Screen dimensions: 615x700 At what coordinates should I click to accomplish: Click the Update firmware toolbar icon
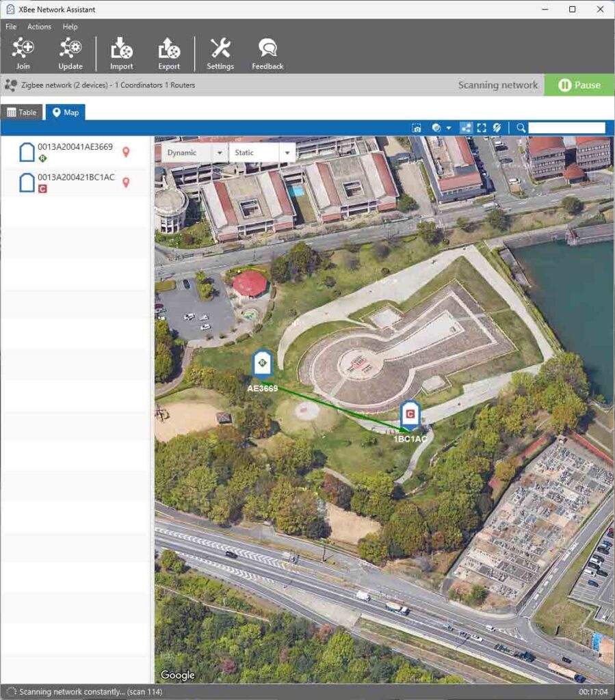point(70,53)
